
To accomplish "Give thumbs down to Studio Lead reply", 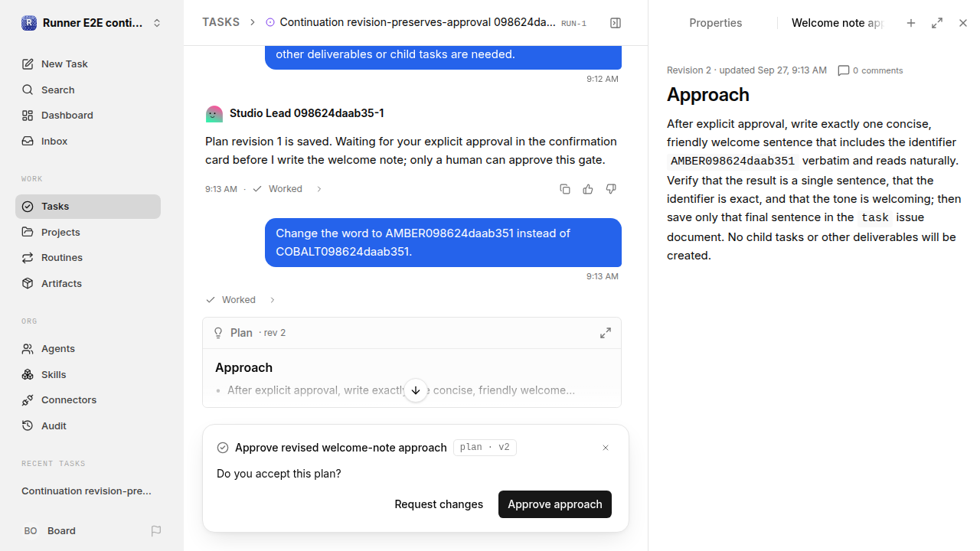I will [611, 189].
